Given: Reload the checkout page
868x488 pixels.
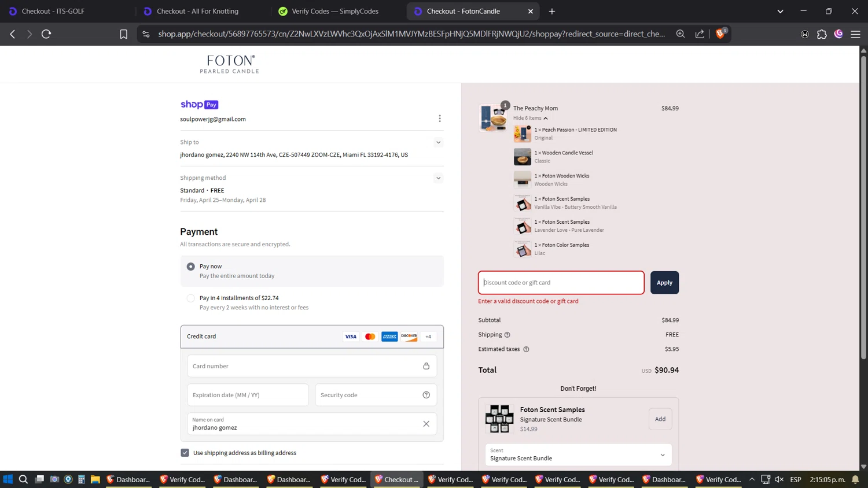Looking at the screenshot, I should [46, 34].
